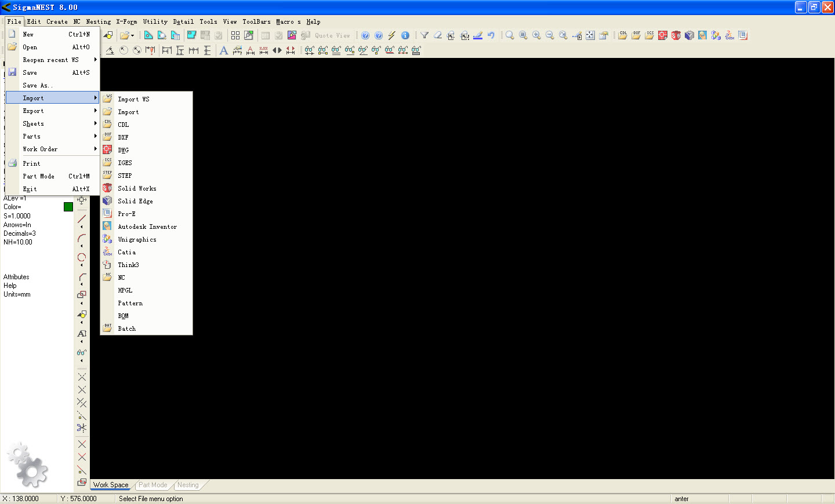The height and width of the screenshot is (504, 835).
Task: Click the lightning bolt toolbar icon
Action: coord(392,35)
